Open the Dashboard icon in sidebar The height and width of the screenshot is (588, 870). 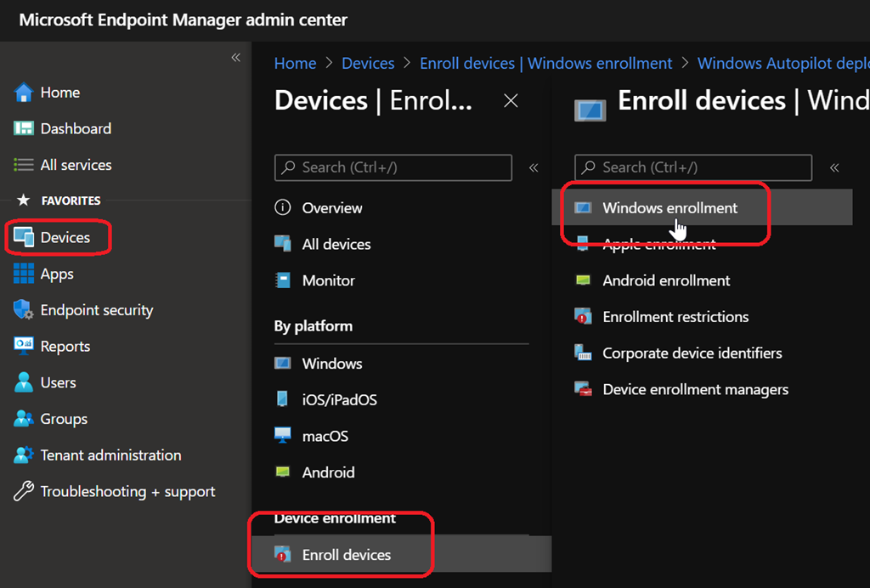click(x=24, y=129)
